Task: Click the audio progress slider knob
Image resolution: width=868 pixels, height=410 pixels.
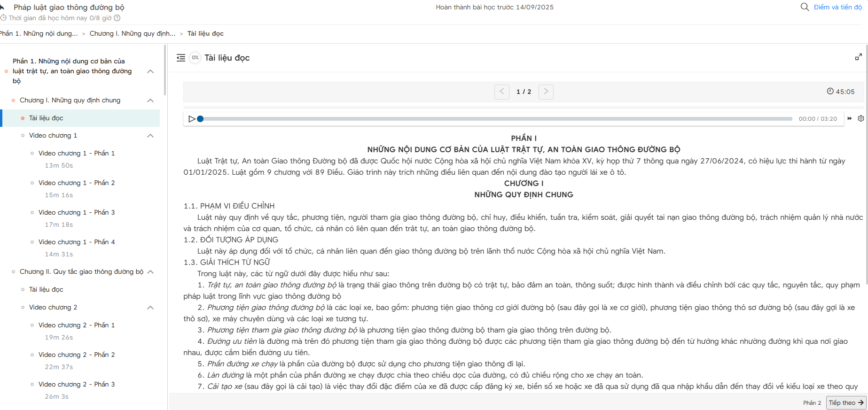Action: [x=200, y=119]
